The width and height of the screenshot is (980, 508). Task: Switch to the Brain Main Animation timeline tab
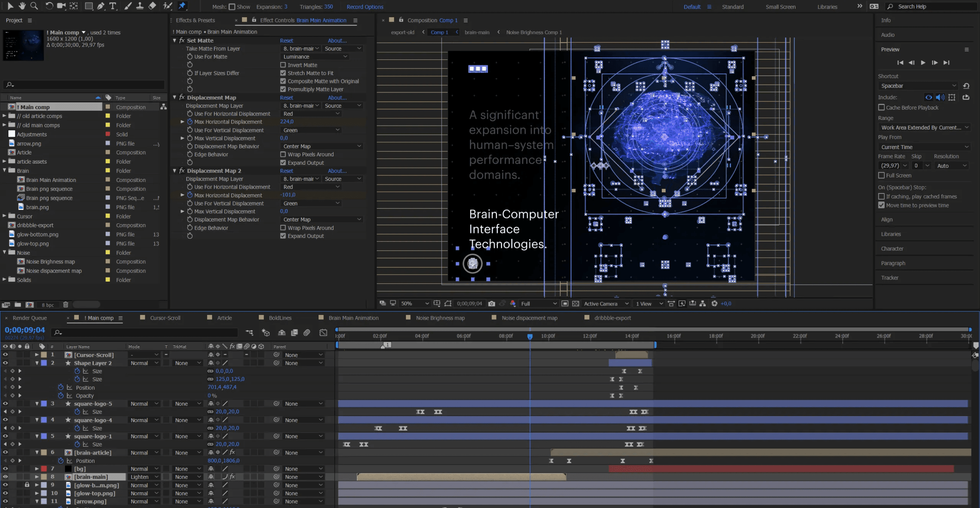353,318
